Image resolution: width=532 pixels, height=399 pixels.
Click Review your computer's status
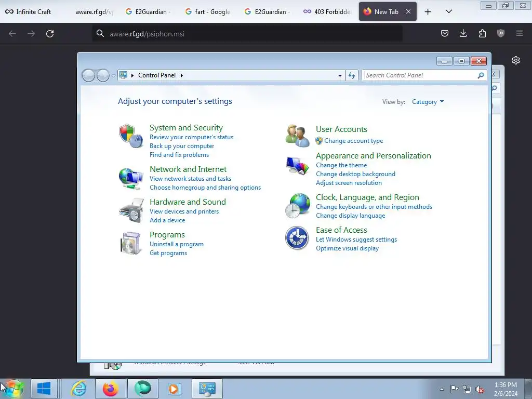click(191, 137)
